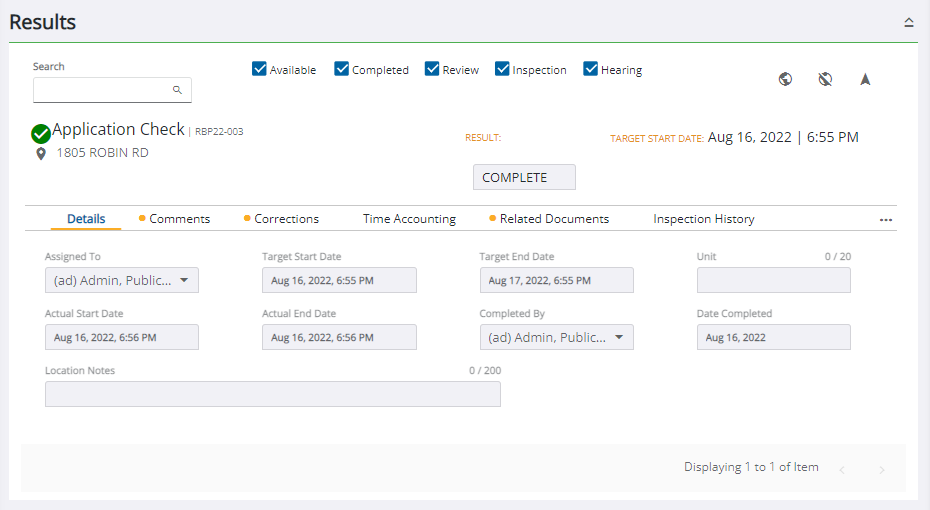Click the globe map icon
The image size is (930, 510).
click(x=786, y=80)
